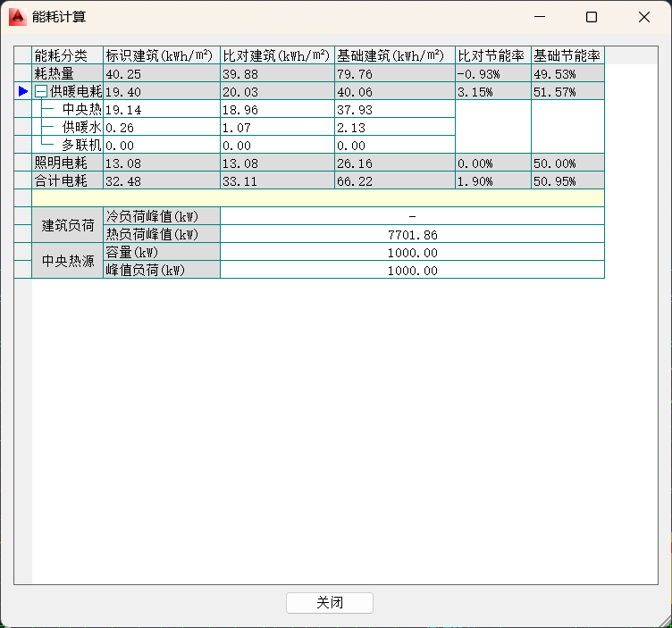Select the 建筑负荷 group cell
The height and width of the screenshot is (628, 672).
tap(68, 225)
